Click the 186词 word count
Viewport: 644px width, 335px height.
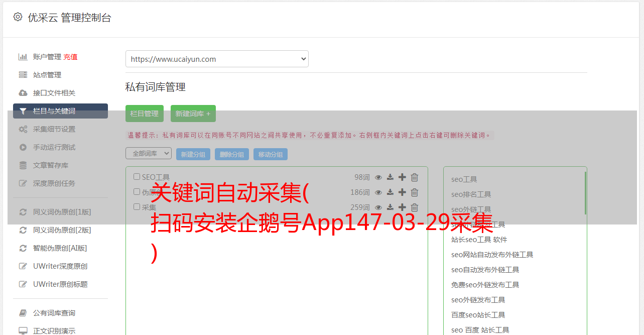click(x=360, y=192)
